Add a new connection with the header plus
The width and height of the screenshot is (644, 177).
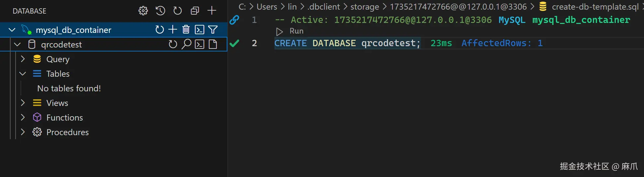[212, 11]
